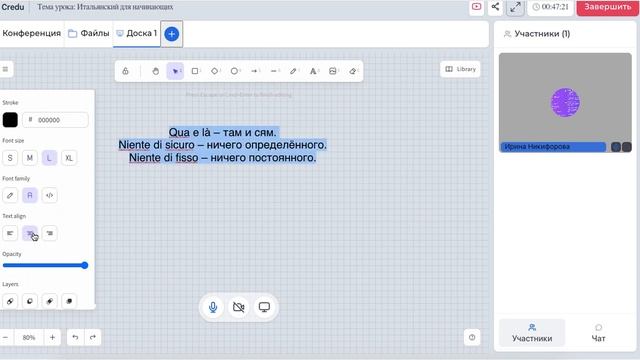
Task: Click participant Ирина Никифорова video tile
Action: (x=565, y=102)
